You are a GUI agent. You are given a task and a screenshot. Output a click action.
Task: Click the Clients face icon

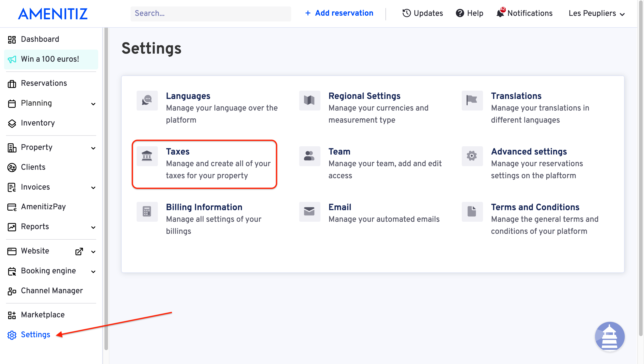click(12, 167)
